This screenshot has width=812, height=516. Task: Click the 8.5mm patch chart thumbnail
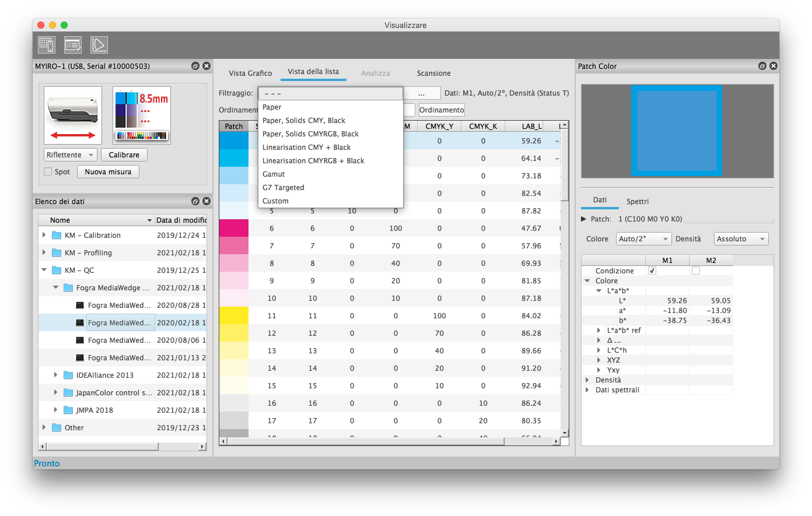pyautogui.click(x=142, y=115)
